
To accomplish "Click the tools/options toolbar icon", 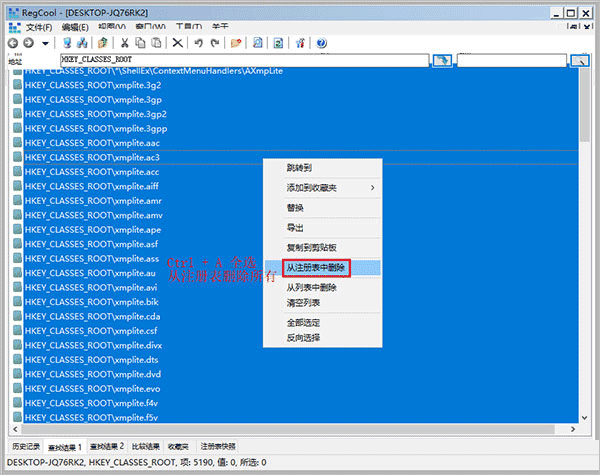I will coord(300,43).
